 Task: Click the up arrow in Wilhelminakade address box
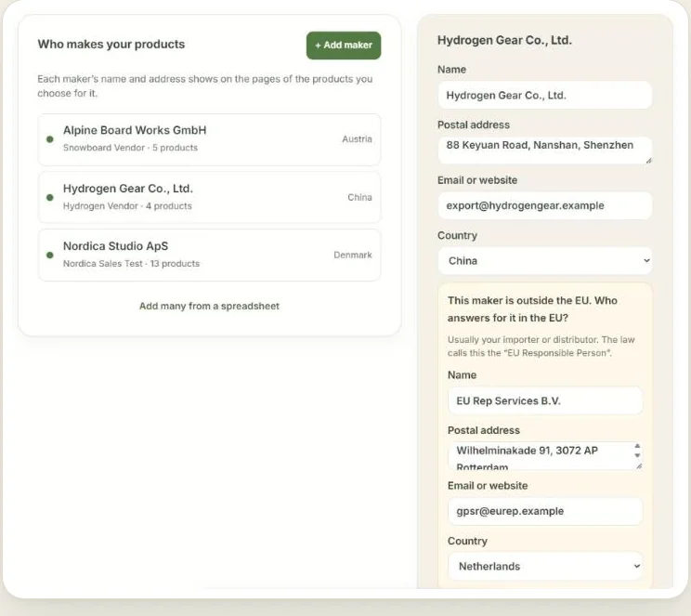[637, 446]
